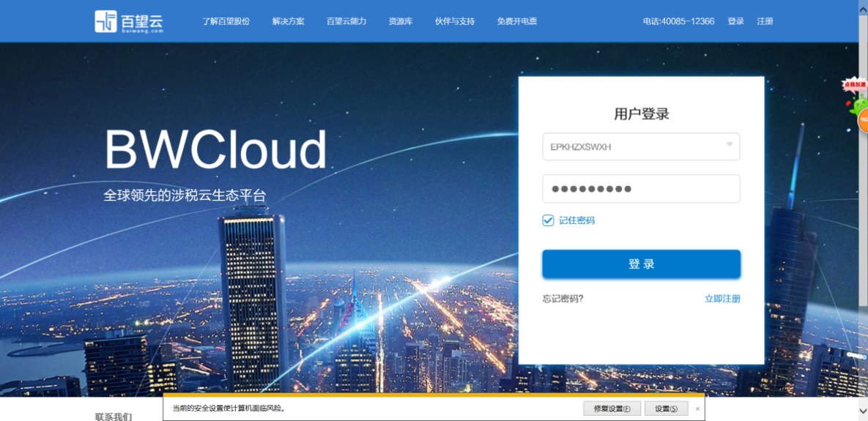
Task: Click the orange circular badge at right edge
Action: pyautogui.click(x=863, y=120)
